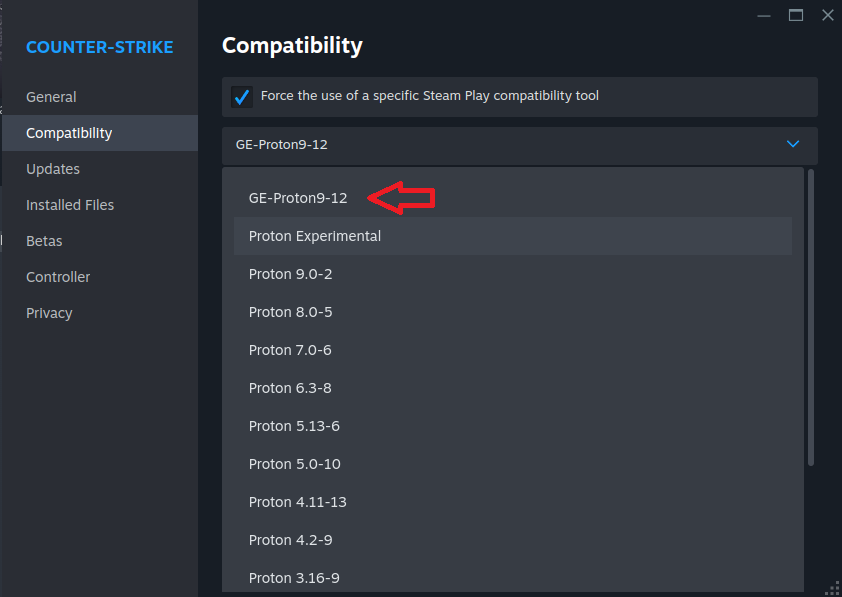Pick Proton 5.13-6 from the list
This screenshot has width=842, height=597.
click(294, 426)
